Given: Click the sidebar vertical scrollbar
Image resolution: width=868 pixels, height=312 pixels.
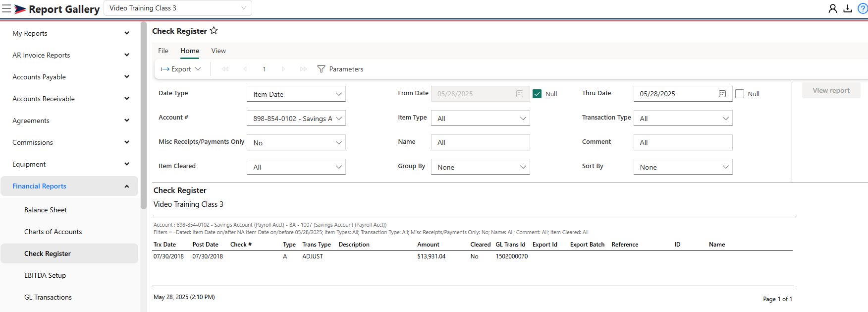Looking at the screenshot, I should 144,116.
